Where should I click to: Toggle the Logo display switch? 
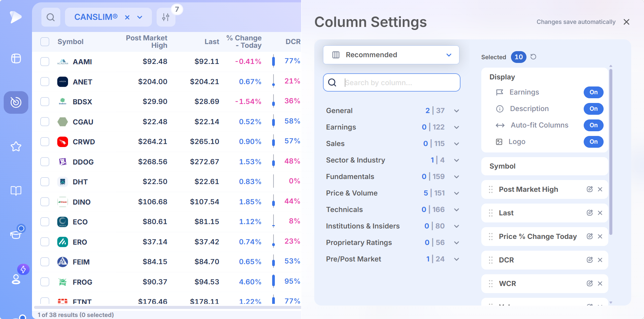(x=593, y=142)
